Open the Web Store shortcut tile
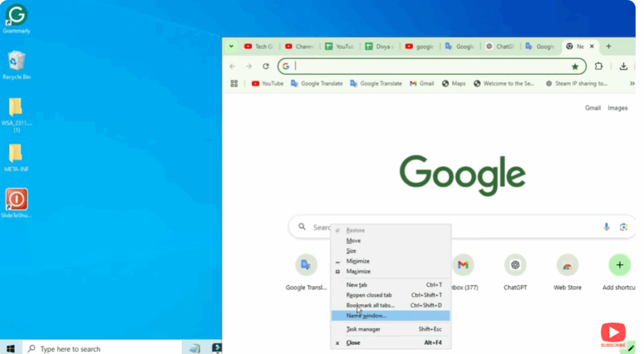Viewport: 644px width, 354px height. (567, 272)
